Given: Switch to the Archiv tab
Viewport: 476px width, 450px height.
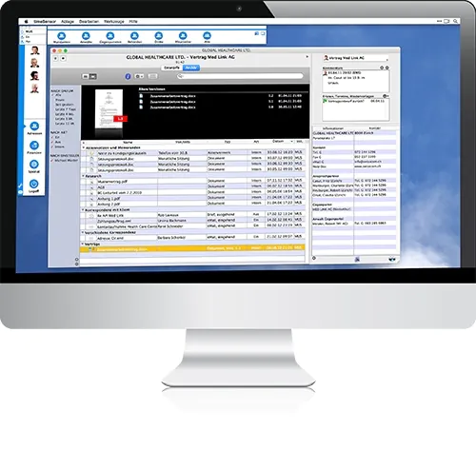Looking at the screenshot, I should click(191, 68).
